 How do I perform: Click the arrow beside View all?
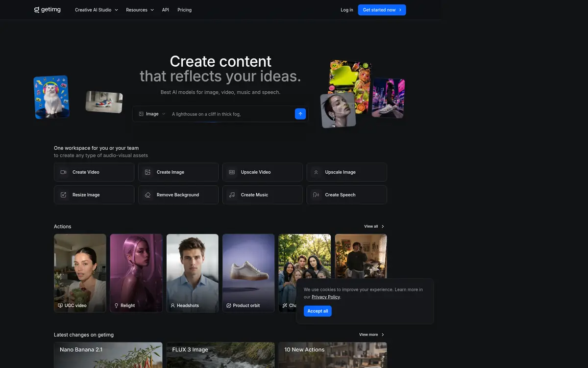coord(383,227)
